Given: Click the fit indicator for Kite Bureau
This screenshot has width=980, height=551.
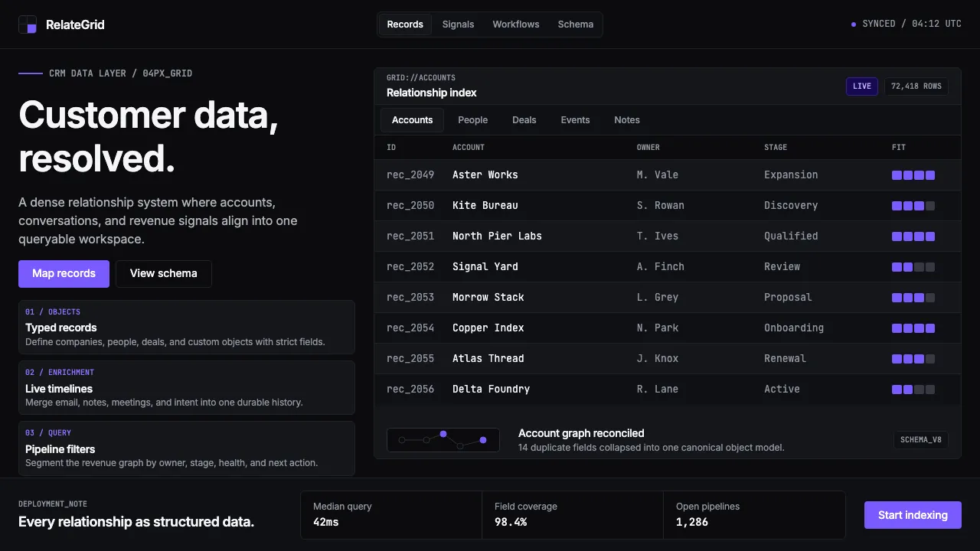Looking at the screenshot, I should point(913,206).
